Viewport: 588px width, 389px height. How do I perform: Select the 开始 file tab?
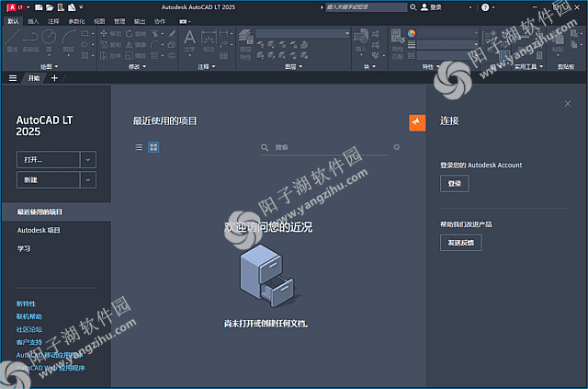click(x=34, y=78)
